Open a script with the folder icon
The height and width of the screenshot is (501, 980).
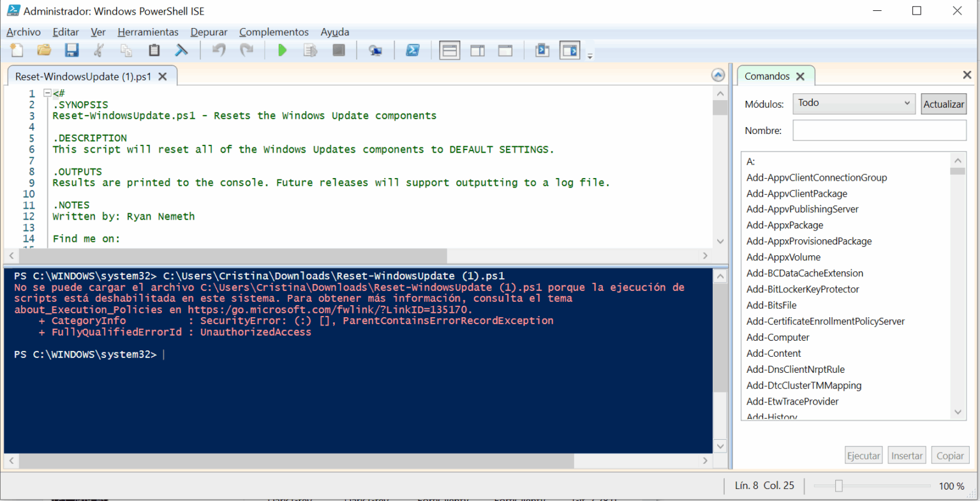[x=44, y=50]
